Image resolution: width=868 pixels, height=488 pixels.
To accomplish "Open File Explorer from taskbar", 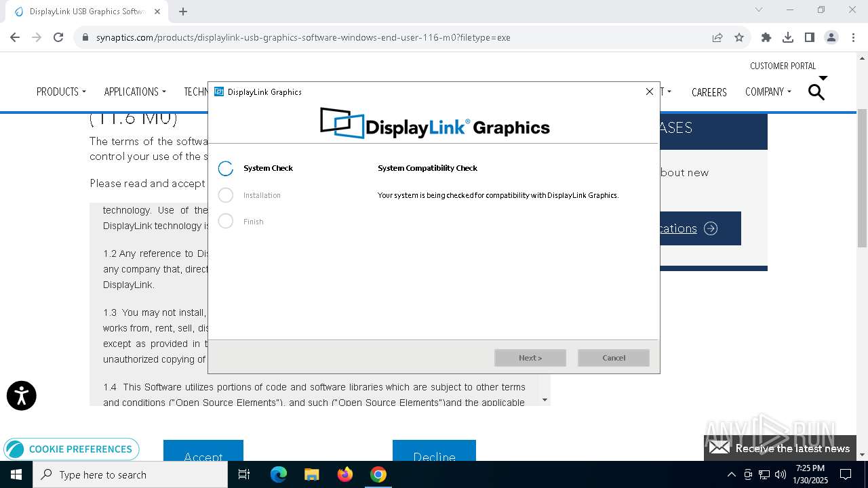I will pyautogui.click(x=311, y=474).
